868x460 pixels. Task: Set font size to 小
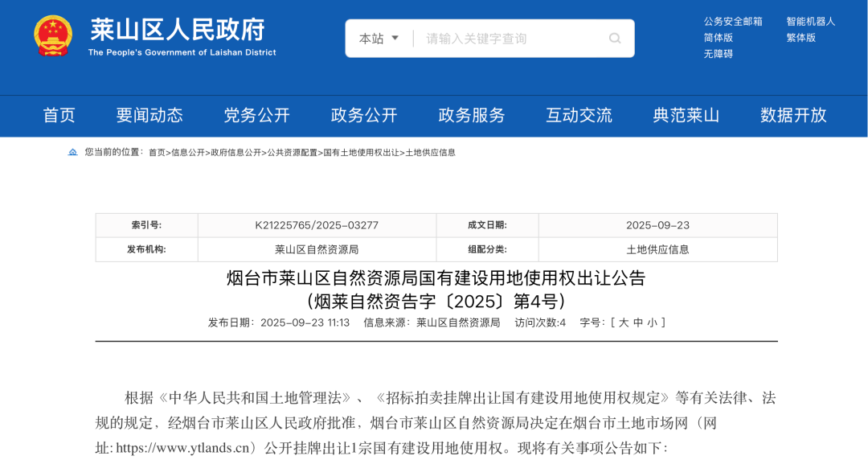(652, 322)
